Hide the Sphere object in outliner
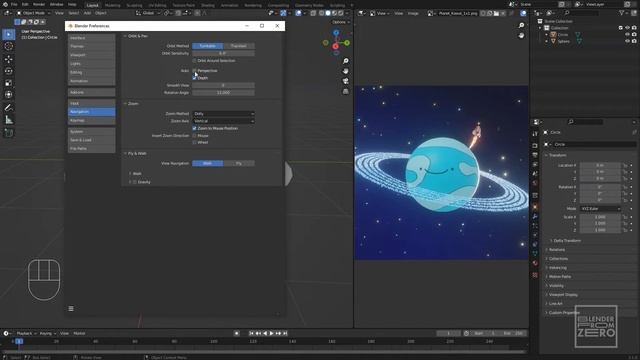 click(x=627, y=41)
